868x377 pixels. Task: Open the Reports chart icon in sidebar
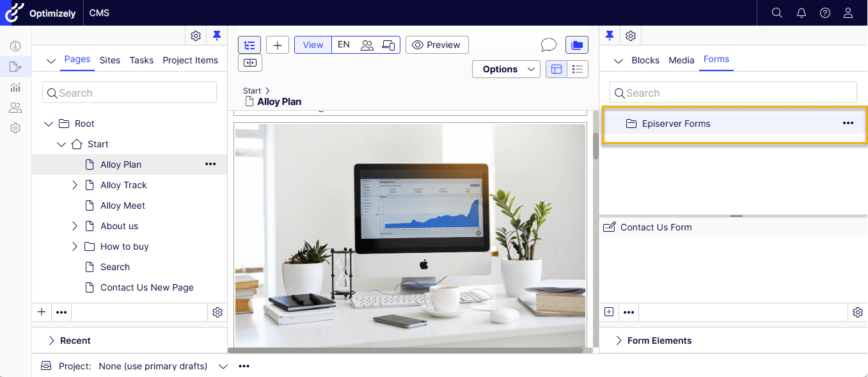[15, 87]
